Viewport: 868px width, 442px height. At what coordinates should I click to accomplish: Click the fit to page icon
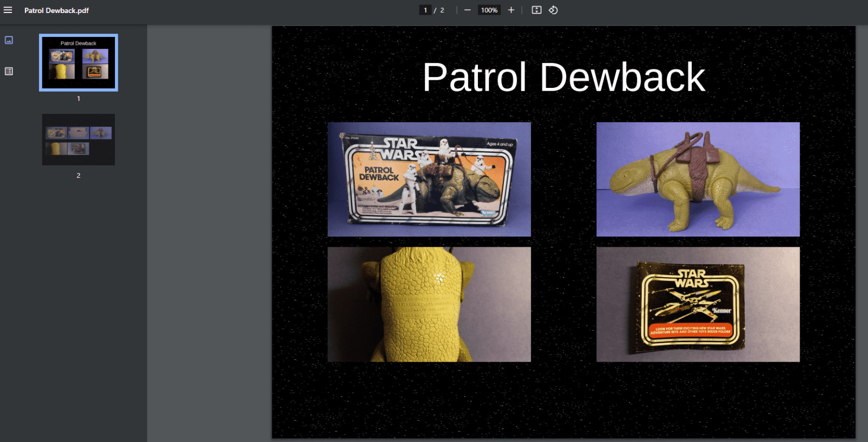click(x=537, y=10)
